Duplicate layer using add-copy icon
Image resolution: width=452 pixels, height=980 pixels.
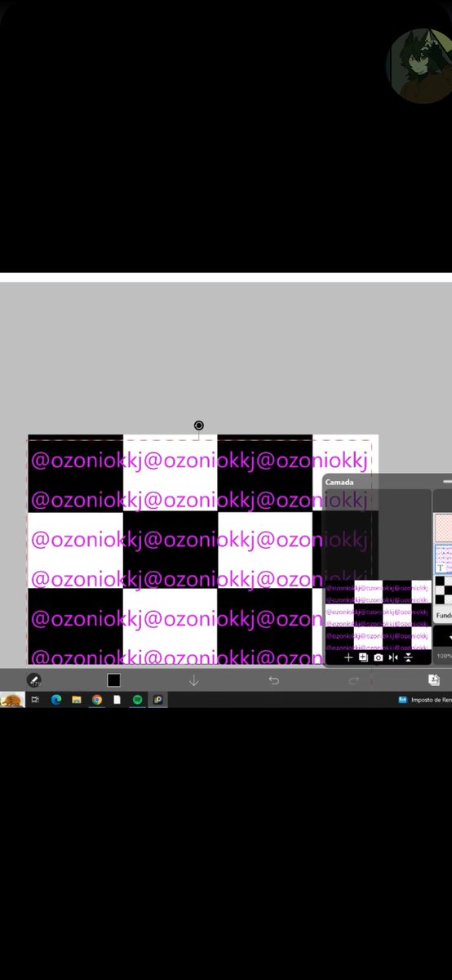click(x=363, y=657)
